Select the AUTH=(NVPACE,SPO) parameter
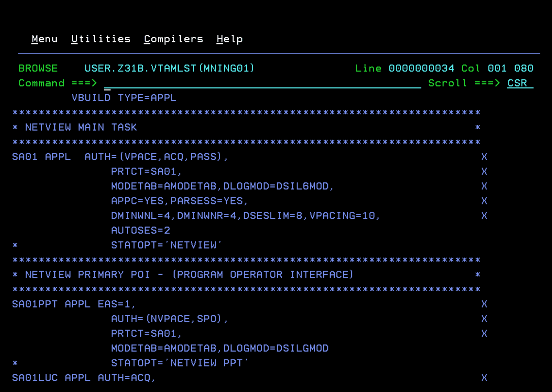Screen dimensions: 552x392 click(x=169, y=319)
